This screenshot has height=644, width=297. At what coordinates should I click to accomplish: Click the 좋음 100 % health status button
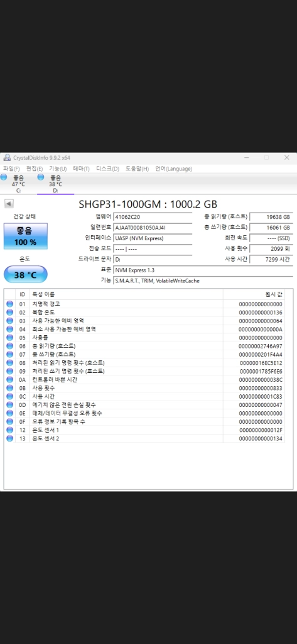point(26,236)
